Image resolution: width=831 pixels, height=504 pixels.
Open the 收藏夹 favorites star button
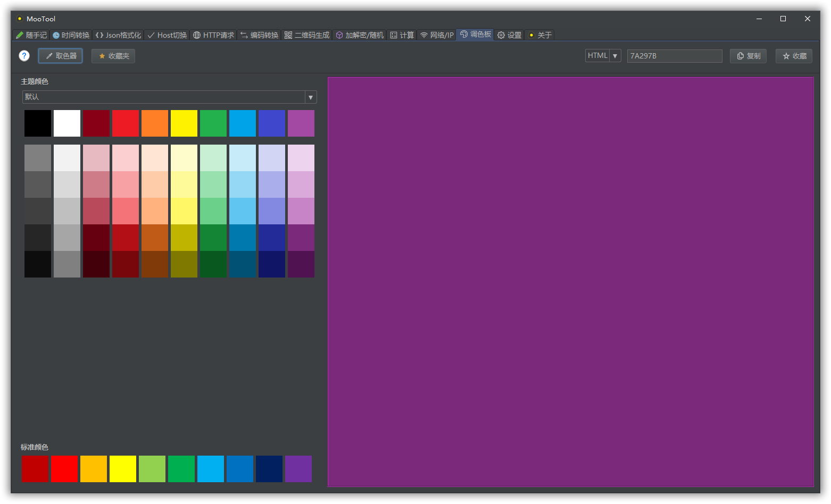[x=113, y=56]
